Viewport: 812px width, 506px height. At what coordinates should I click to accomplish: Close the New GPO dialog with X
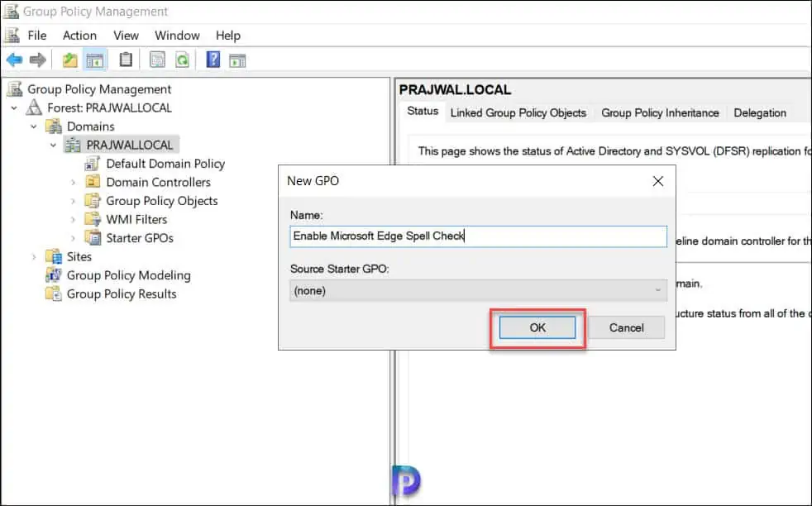click(657, 181)
